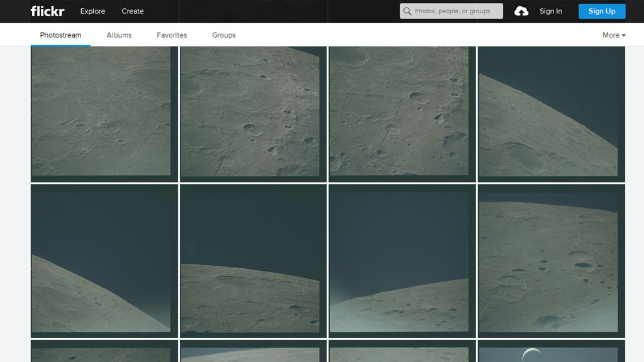The image size is (644, 362).
Task: Open the Groups tab
Action: pyautogui.click(x=224, y=35)
